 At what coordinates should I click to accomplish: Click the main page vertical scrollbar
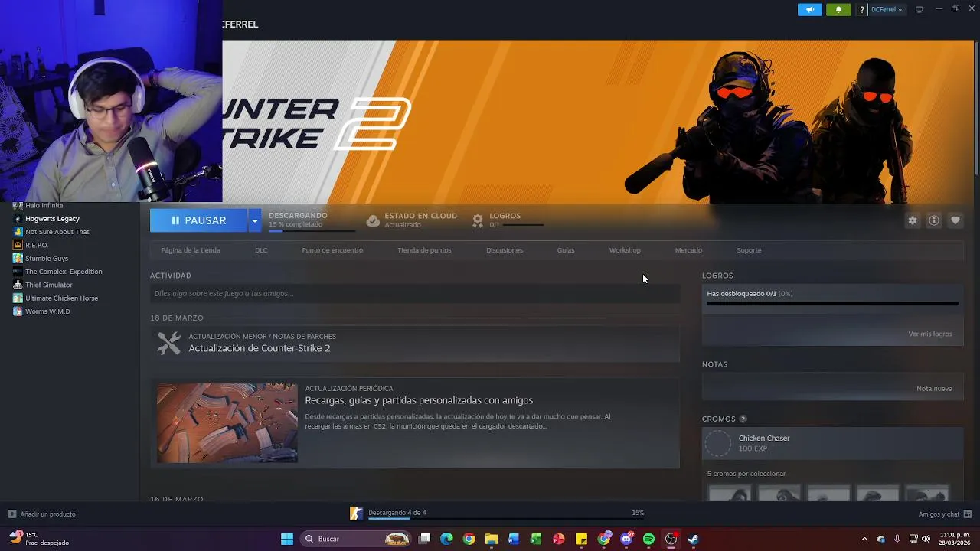coord(976,107)
